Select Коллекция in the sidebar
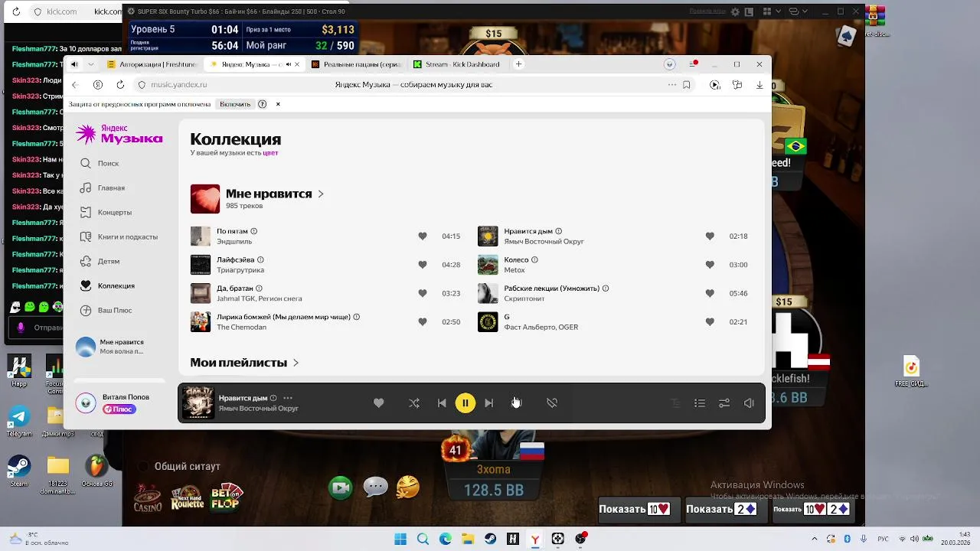This screenshot has width=980, height=551. pos(116,285)
